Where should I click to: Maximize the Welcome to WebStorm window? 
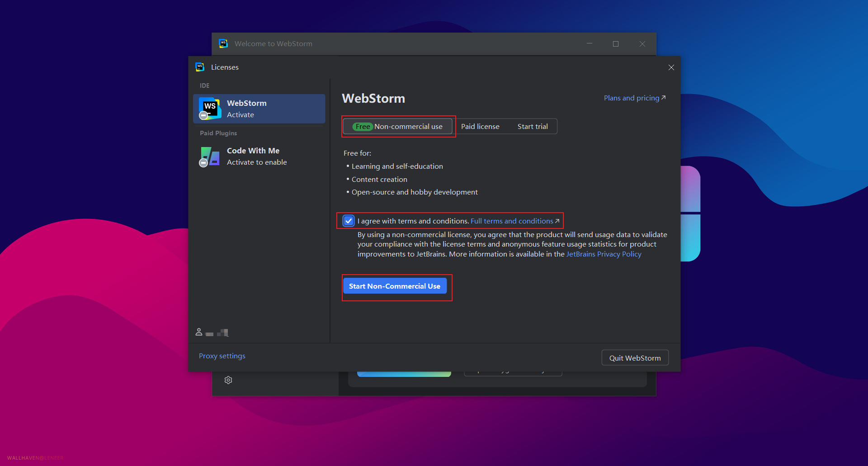[616, 44]
